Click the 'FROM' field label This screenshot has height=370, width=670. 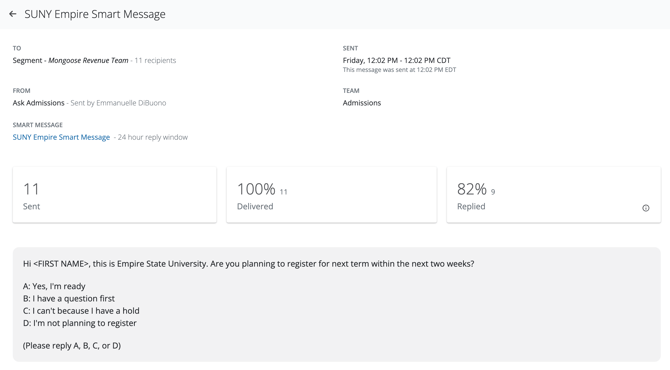pyautogui.click(x=21, y=91)
